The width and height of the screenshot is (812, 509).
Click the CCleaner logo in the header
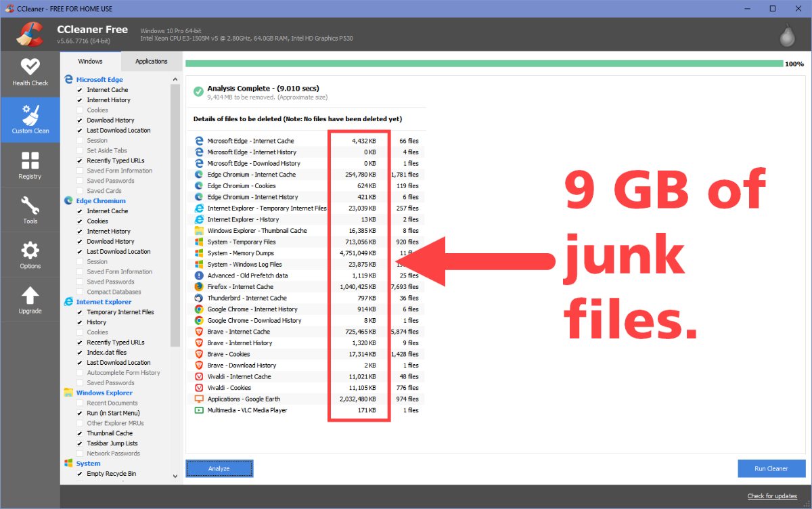click(30, 35)
